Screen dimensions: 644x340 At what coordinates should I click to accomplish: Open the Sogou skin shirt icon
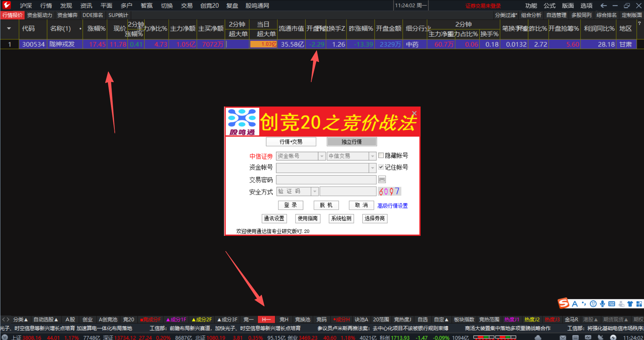[630, 304]
